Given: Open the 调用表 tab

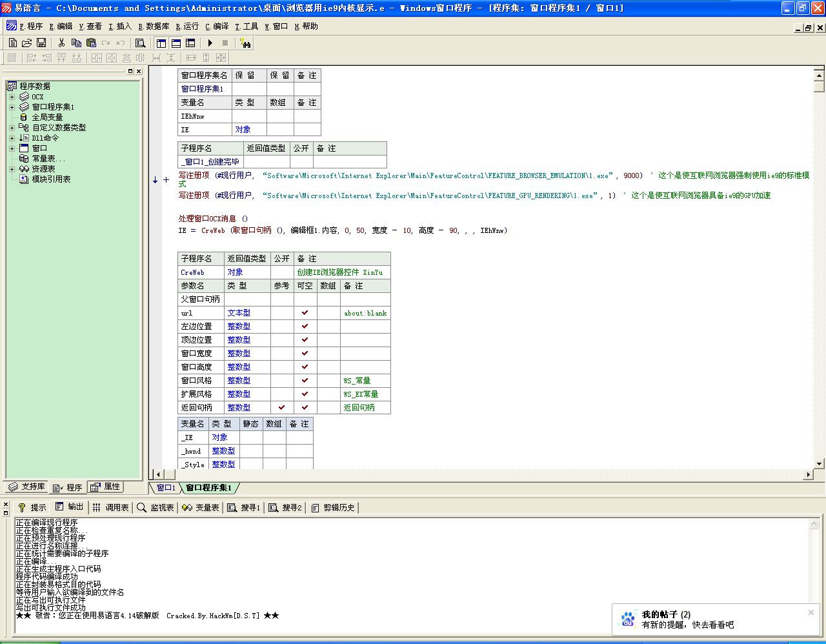Looking at the screenshot, I should point(110,507).
